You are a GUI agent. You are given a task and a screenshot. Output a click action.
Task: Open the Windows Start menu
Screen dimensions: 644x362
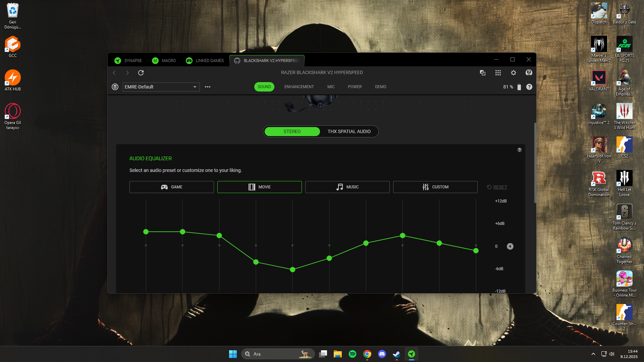pyautogui.click(x=233, y=354)
